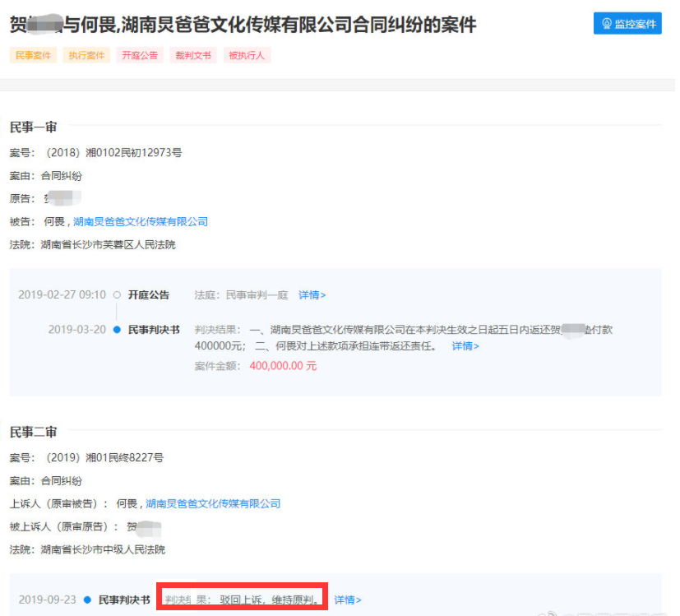The width and height of the screenshot is (680, 616).
Task: Click case number (2018)湘0102民初12973号
Action: (113, 153)
